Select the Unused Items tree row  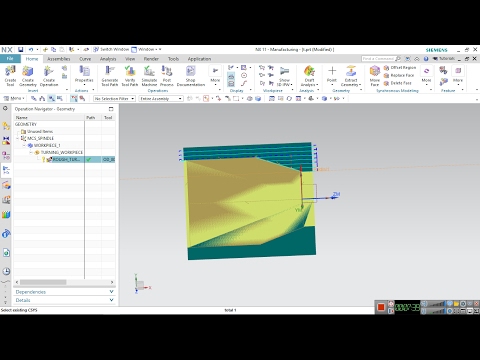(64, 131)
